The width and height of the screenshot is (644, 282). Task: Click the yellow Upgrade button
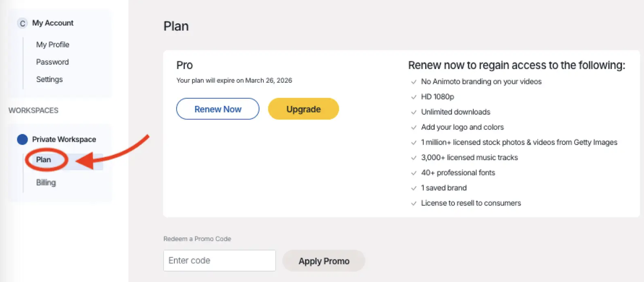pos(303,109)
